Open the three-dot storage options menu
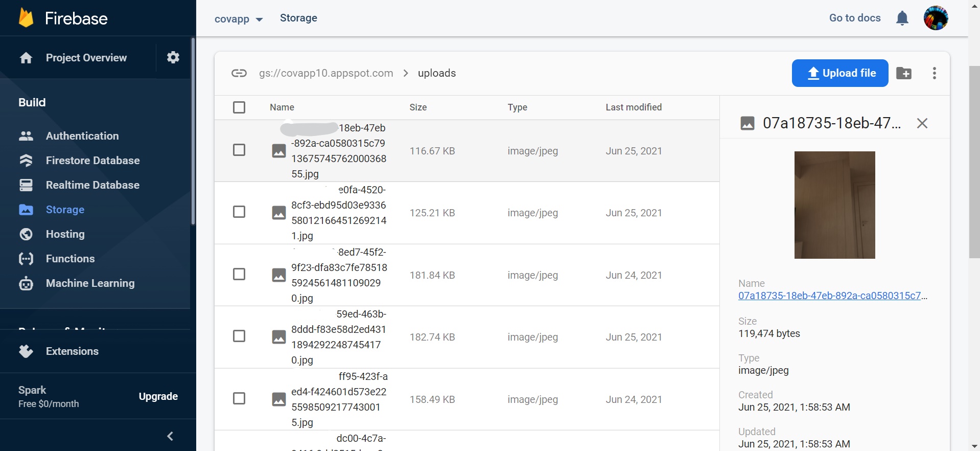 point(934,73)
